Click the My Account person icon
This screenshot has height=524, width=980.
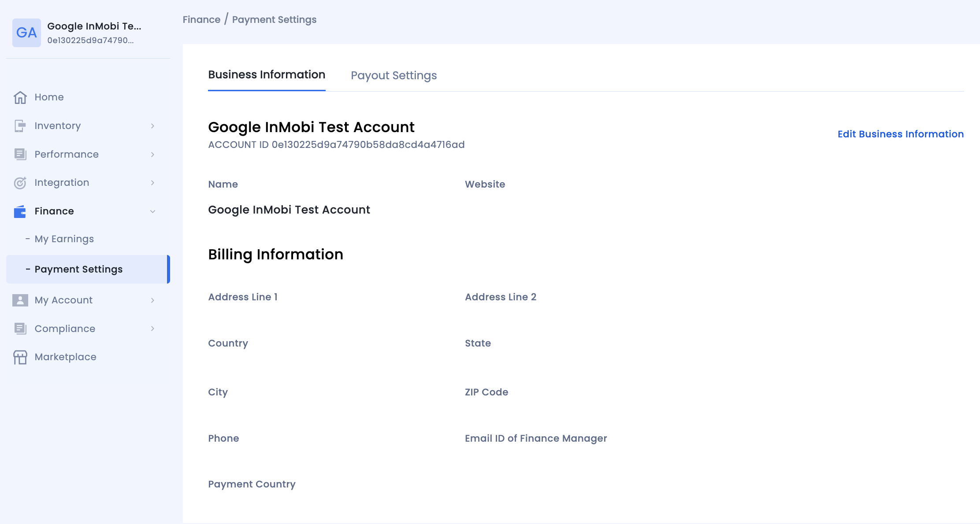pos(20,300)
